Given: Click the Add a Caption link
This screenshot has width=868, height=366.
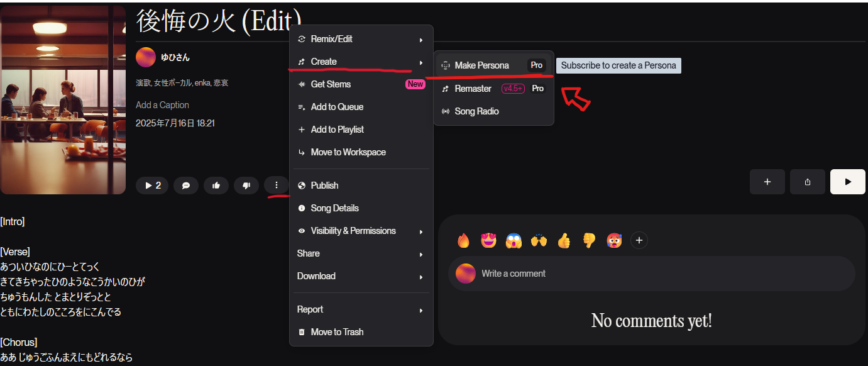Looking at the screenshot, I should pos(162,105).
